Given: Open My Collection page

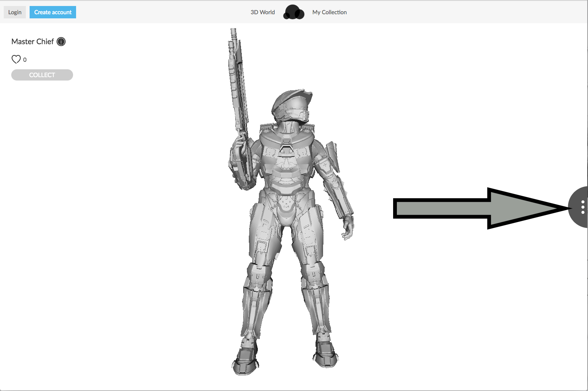Looking at the screenshot, I should coord(329,12).
